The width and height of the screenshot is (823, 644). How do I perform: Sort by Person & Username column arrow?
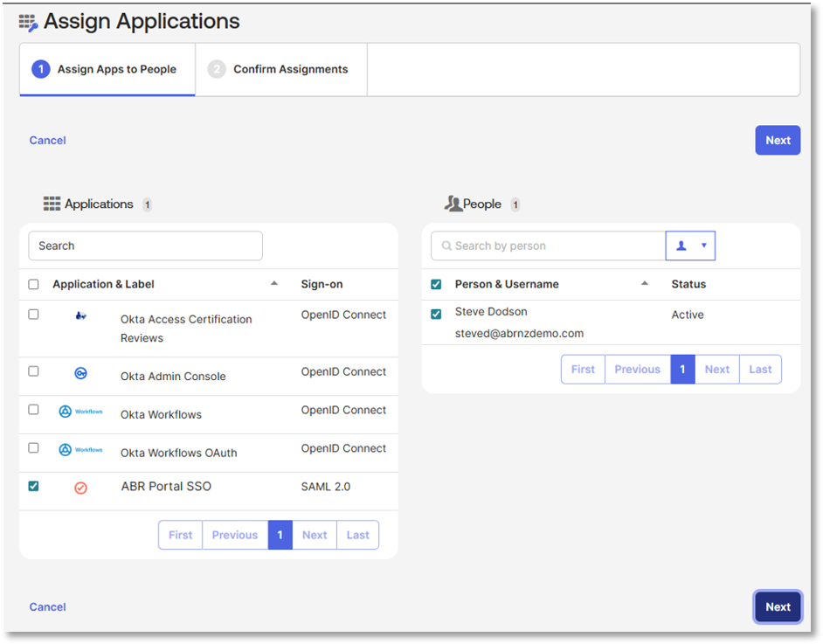coord(645,284)
